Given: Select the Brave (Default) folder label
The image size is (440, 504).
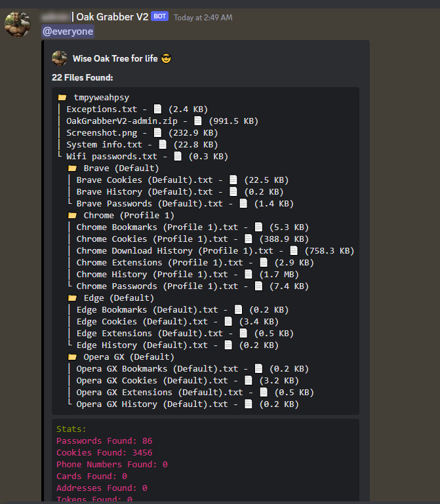Looking at the screenshot, I should point(121,168).
